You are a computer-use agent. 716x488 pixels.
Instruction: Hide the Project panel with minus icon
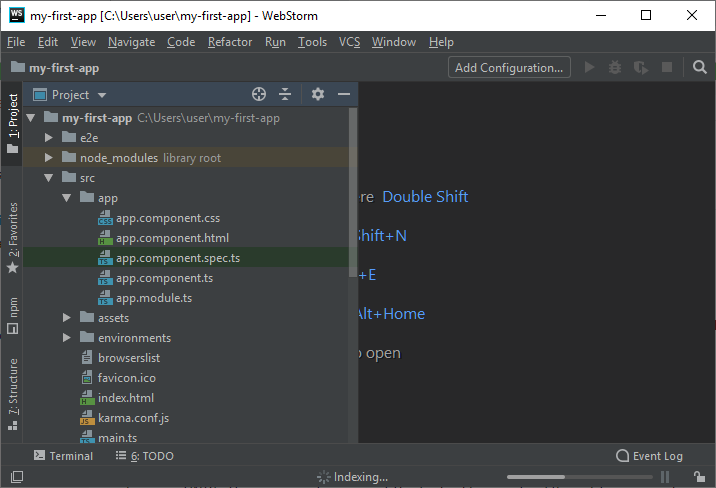[344, 94]
